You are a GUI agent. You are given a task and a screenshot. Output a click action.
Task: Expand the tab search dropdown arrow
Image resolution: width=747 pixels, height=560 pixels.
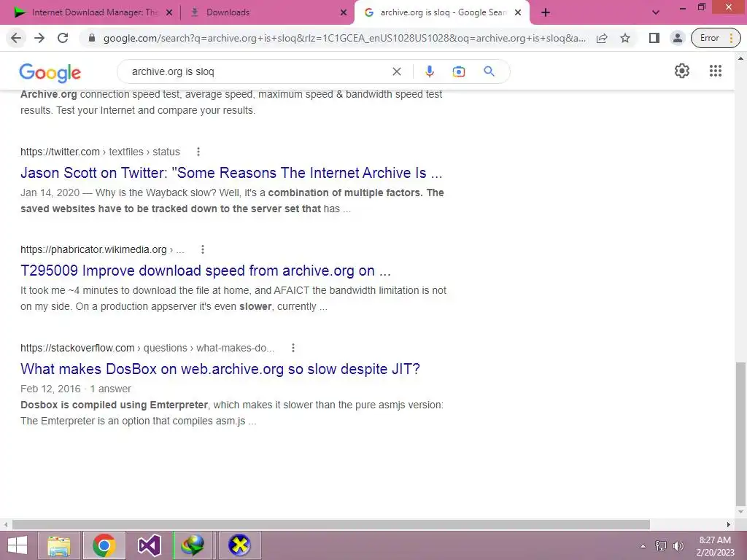pyautogui.click(x=656, y=12)
